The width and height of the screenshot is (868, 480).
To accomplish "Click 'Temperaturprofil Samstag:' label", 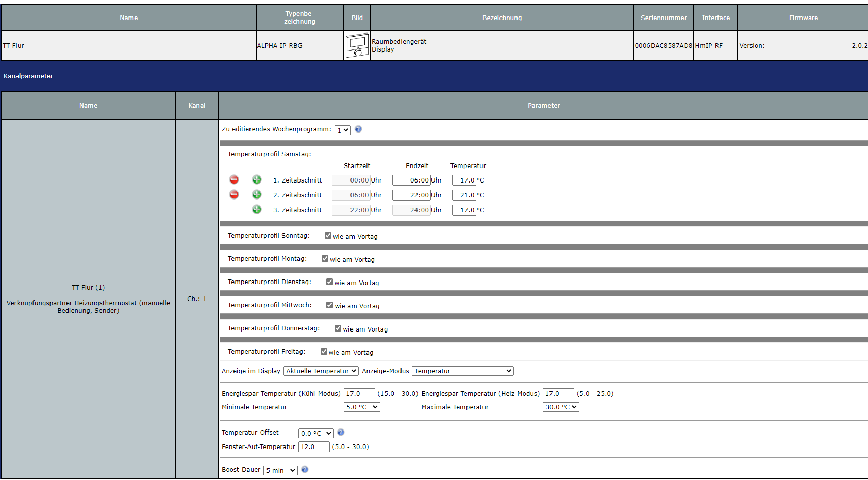I will pos(269,154).
